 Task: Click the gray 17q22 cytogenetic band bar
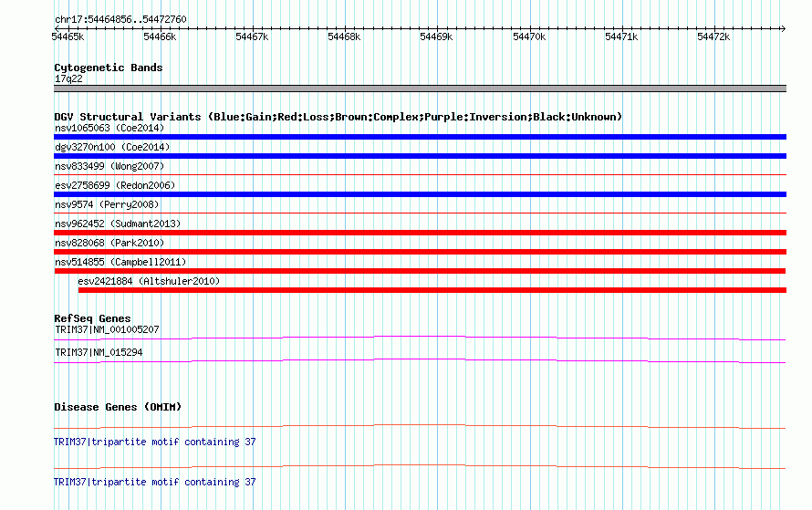(x=420, y=88)
